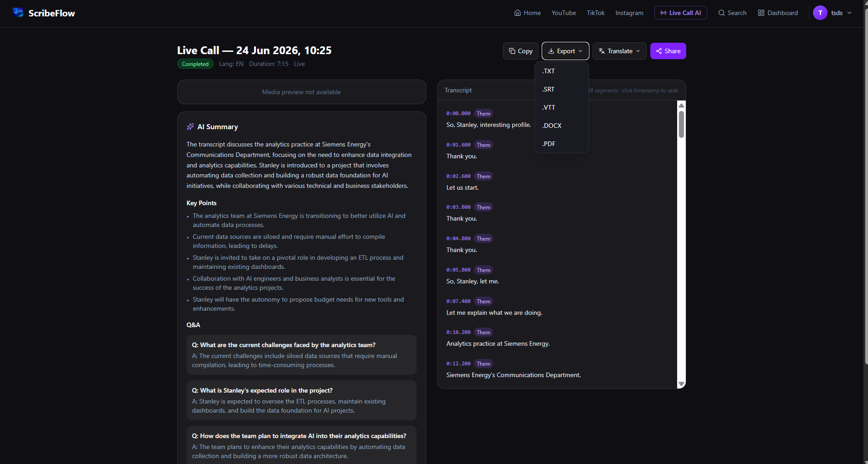868x464 pixels.
Task: Click the Q&A about current challenges
Action: pyautogui.click(x=301, y=355)
